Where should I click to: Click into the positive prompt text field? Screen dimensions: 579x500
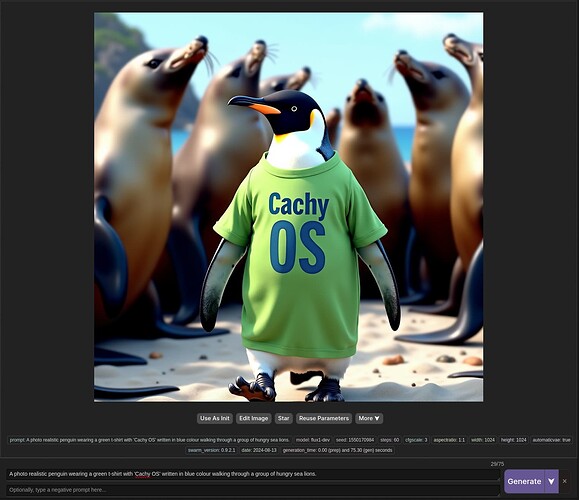[253, 474]
